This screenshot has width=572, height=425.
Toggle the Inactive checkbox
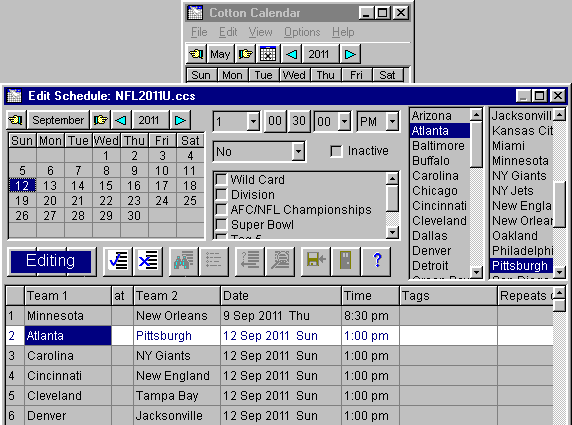click(336, 151)
